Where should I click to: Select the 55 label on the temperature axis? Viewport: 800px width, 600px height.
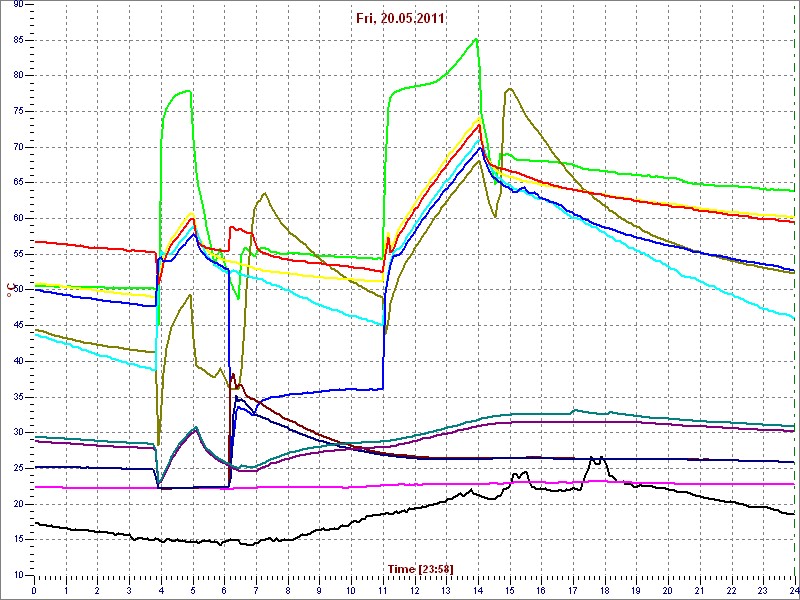pos(17,255)
